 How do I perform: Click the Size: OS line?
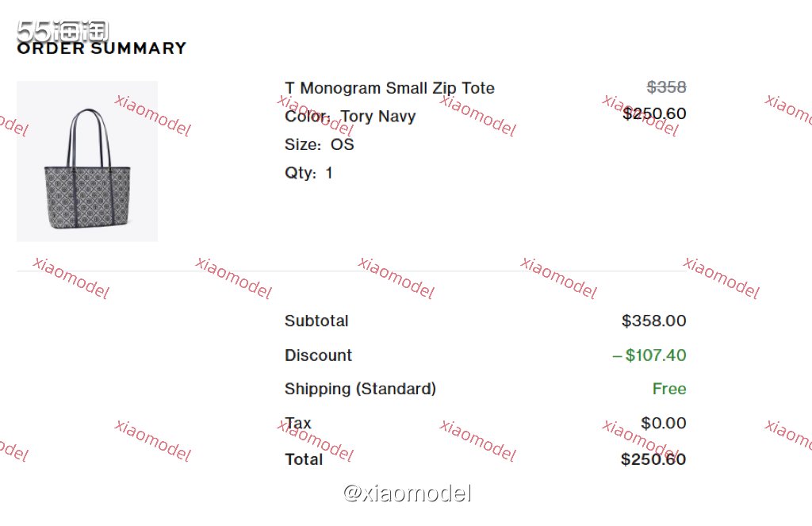click(319, 144)
